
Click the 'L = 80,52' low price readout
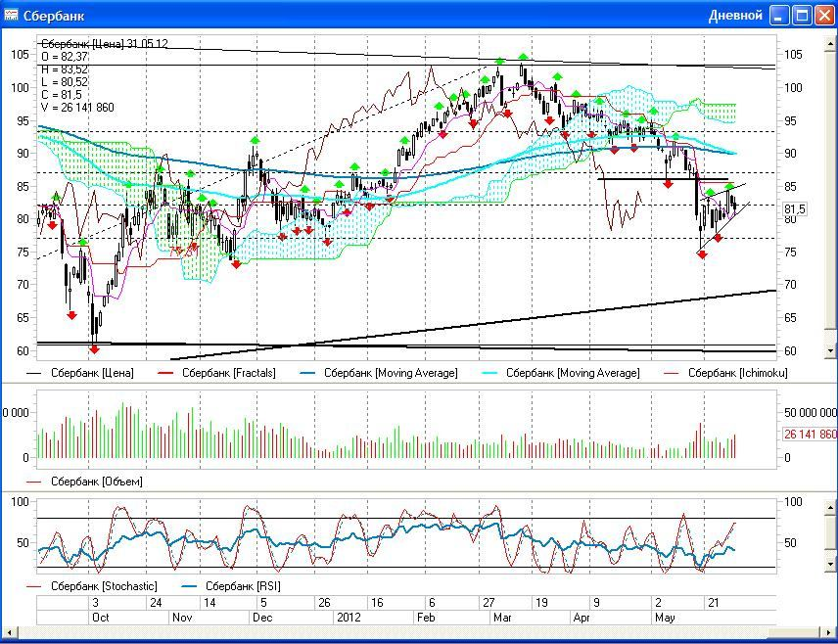[x=65, y=82]
